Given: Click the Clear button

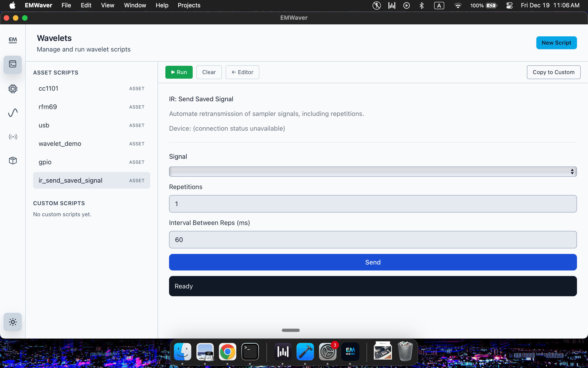Looking at the screenshot, I should 209,72.
